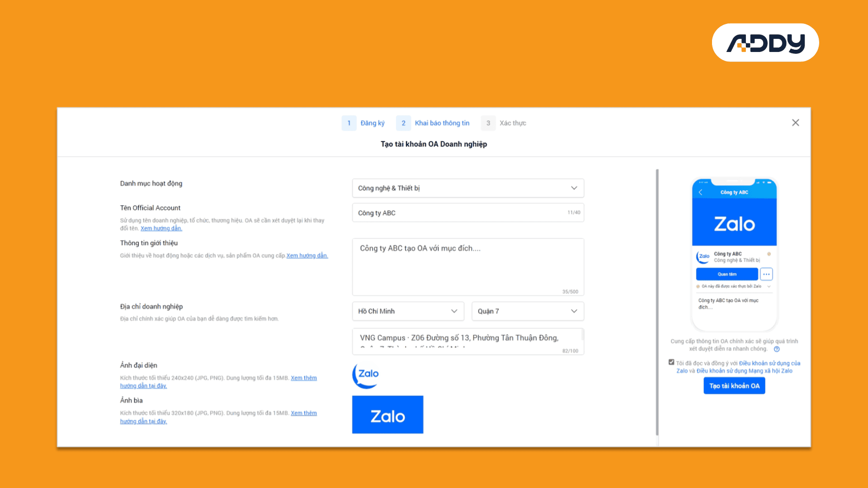Screen dimensions: 868x488
Task: Click the Tạo tài khoản OA button
Action: tap(734, 385)
